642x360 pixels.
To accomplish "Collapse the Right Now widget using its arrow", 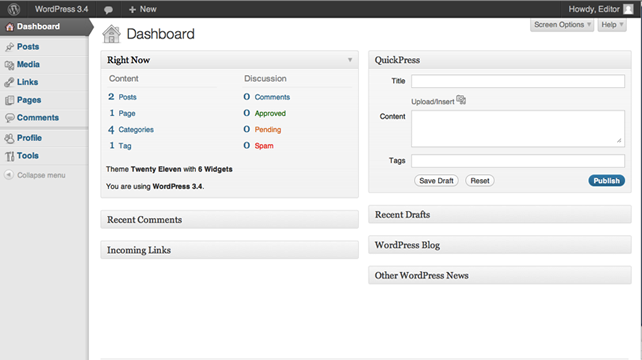I will [350, 60].
